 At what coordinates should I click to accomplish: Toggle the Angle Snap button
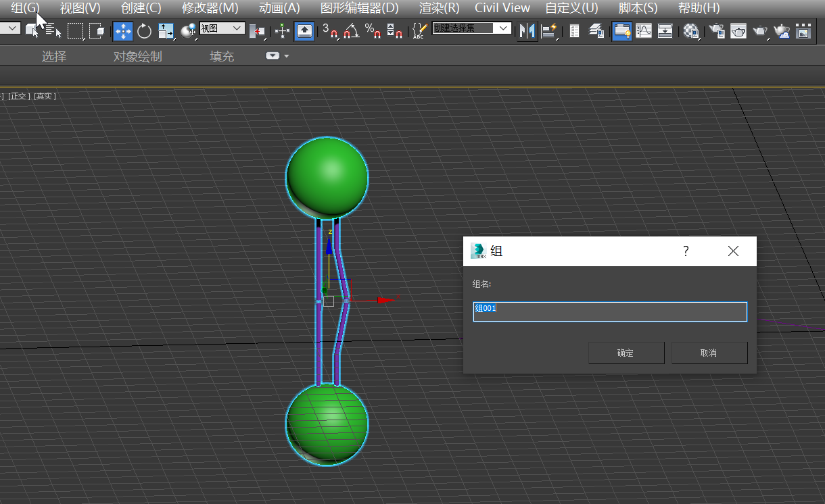[351, 30]
